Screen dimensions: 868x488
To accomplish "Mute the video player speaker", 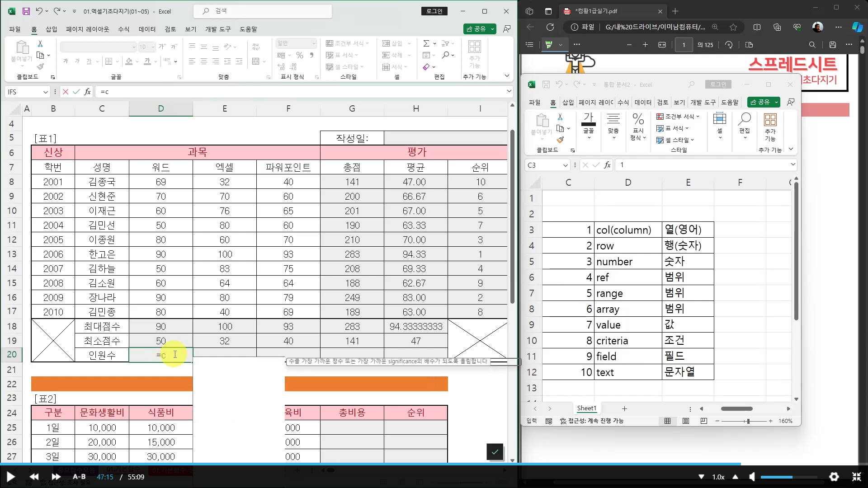I will point(752,477).
